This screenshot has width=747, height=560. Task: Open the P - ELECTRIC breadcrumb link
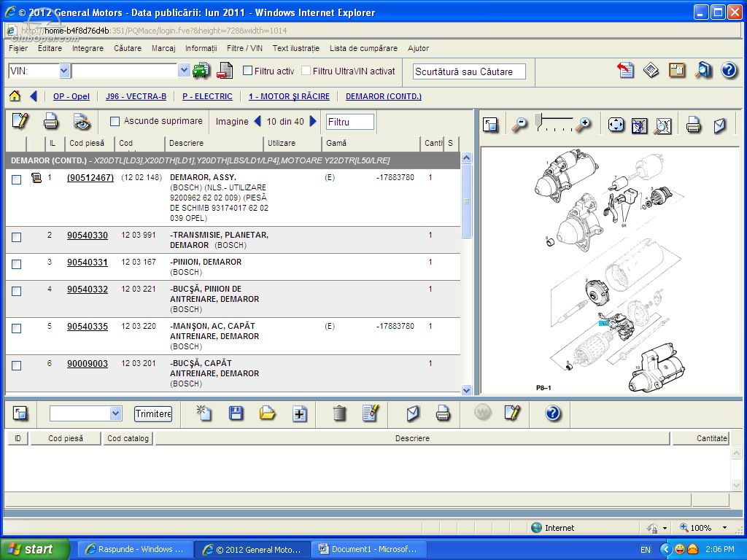pyautogui.click(x=207, y=96)
